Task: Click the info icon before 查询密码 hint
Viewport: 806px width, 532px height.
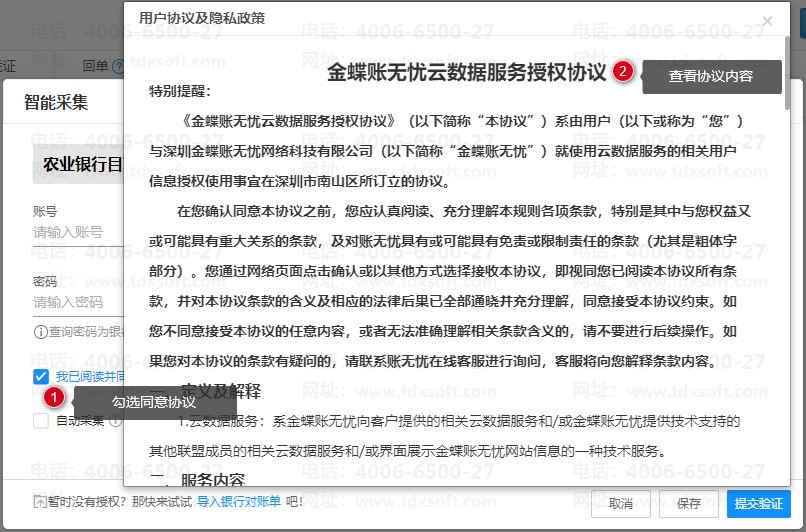Action: click(40, 332)
